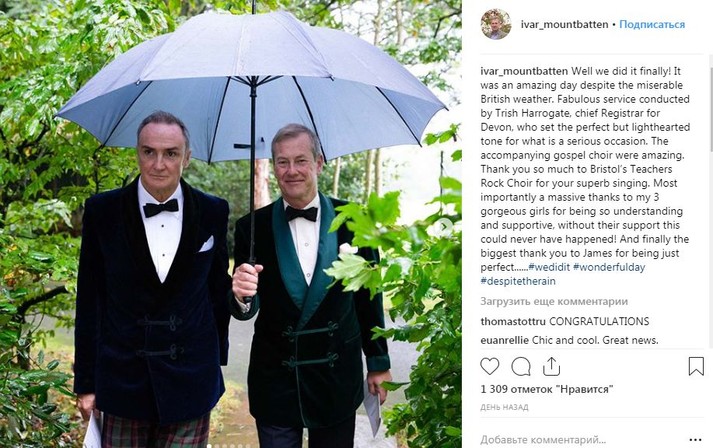The width and height of the screenshot is (713, 448).
Task: Open the ivar_mountbatten profile avatar
Action: click(x=496, y=24)
